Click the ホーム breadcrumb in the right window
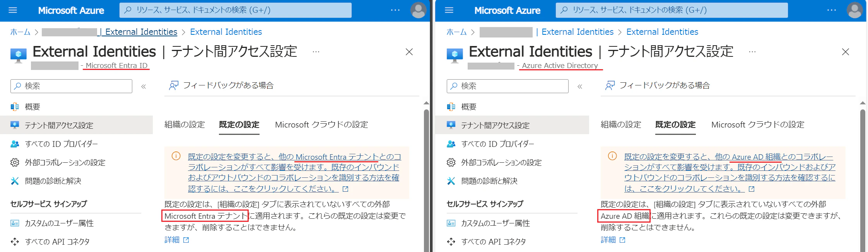 [456, 32]
